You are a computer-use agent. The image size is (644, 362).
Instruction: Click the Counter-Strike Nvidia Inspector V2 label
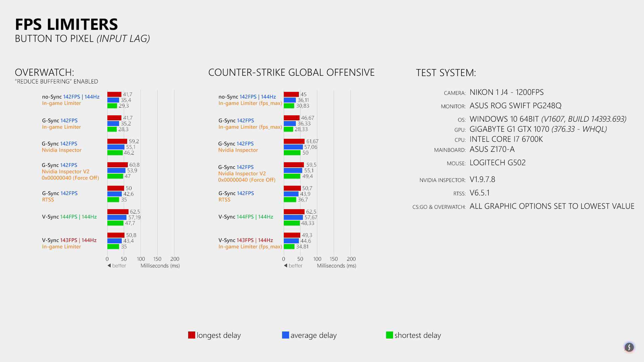tap(242, 174)
